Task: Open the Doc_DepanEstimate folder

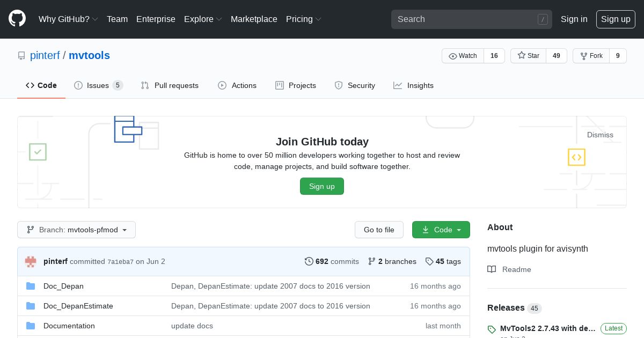Action: tap(78, 306)
